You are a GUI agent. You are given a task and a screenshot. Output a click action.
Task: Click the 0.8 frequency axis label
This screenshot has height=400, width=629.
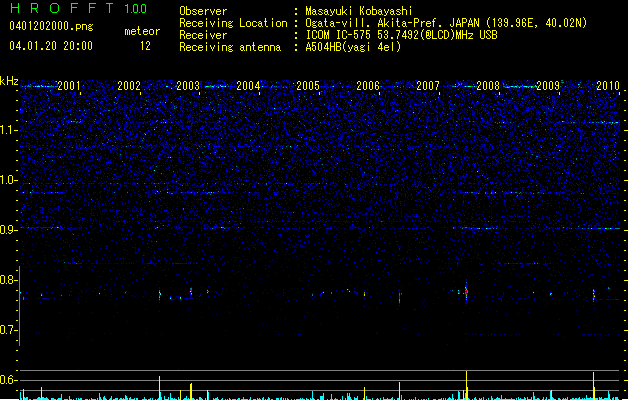click(x=8, y=280)
